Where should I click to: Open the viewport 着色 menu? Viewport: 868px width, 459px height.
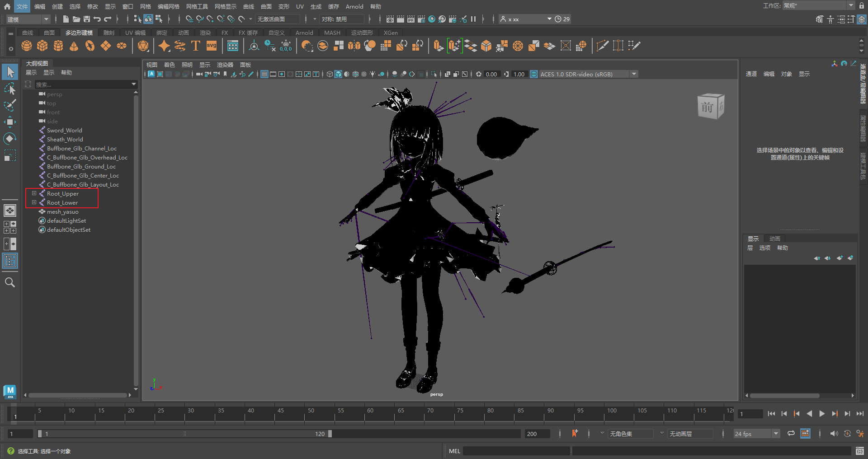click(x=169, y=65)
